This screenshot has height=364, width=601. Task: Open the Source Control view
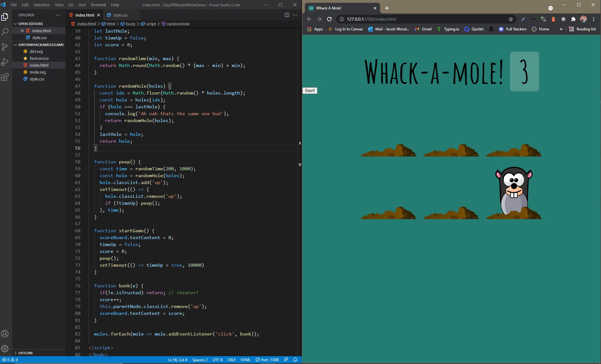[5, 47]
